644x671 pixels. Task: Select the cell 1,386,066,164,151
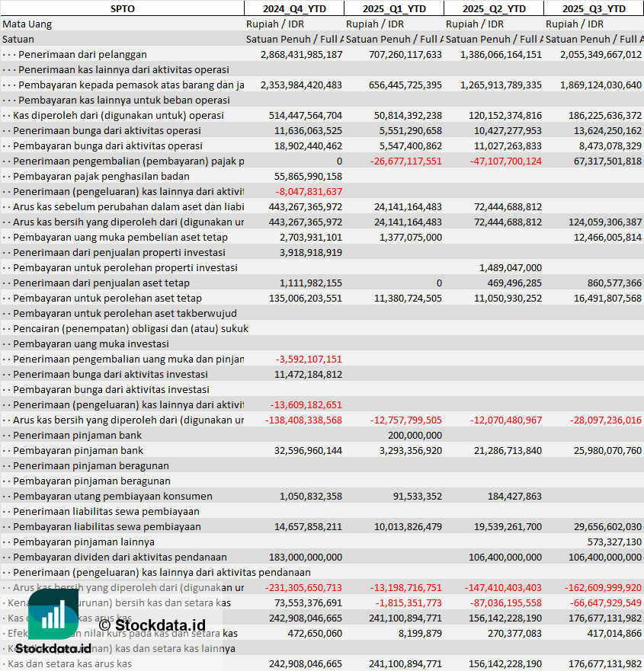[x=501, y=54]
